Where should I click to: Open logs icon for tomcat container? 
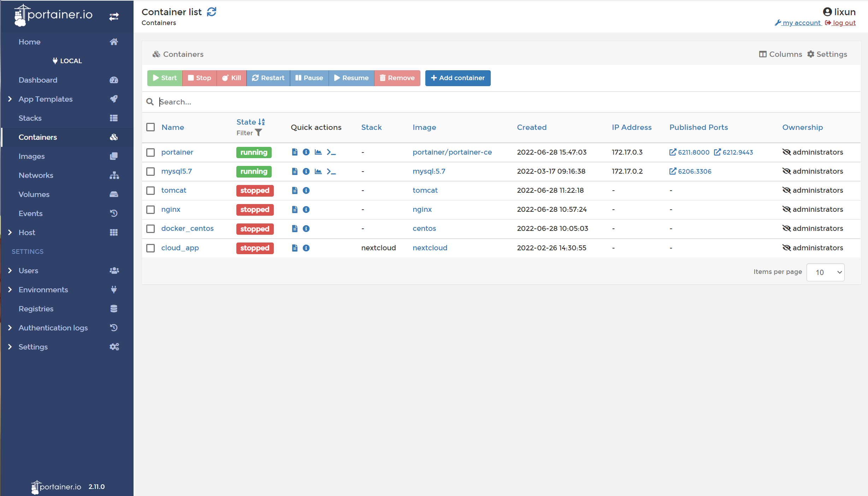pyautogui.click(x=295, y=190)
